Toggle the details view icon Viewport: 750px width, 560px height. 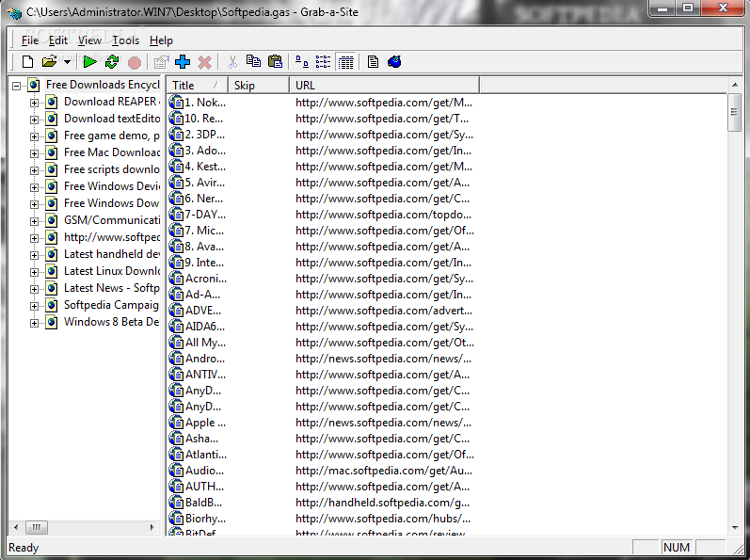click(345, 62)
